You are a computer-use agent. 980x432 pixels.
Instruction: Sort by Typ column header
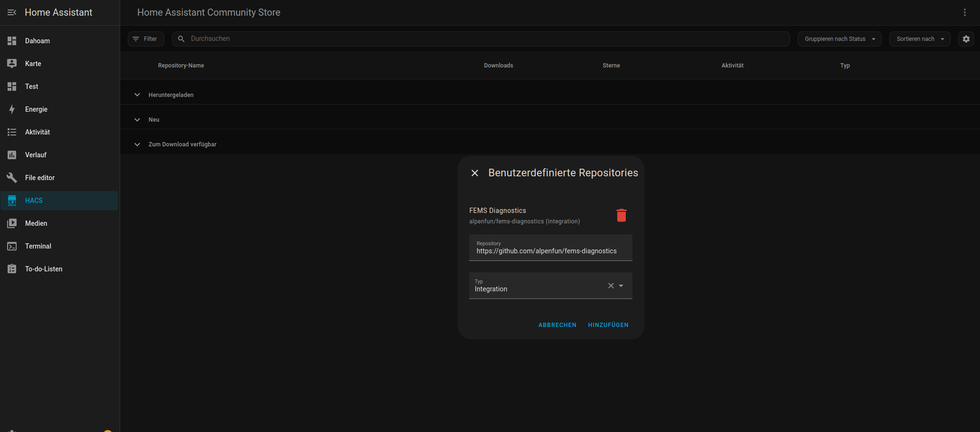(x=845, y=66)
